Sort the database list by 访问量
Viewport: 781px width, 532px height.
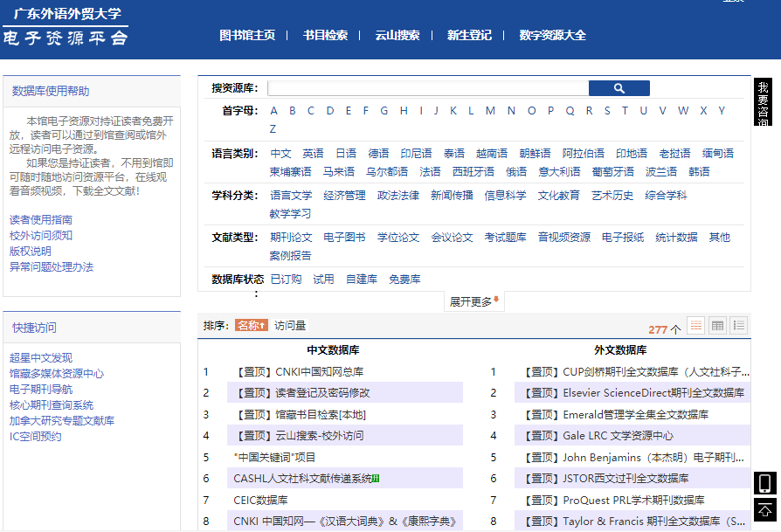click(x=290, y=326)
